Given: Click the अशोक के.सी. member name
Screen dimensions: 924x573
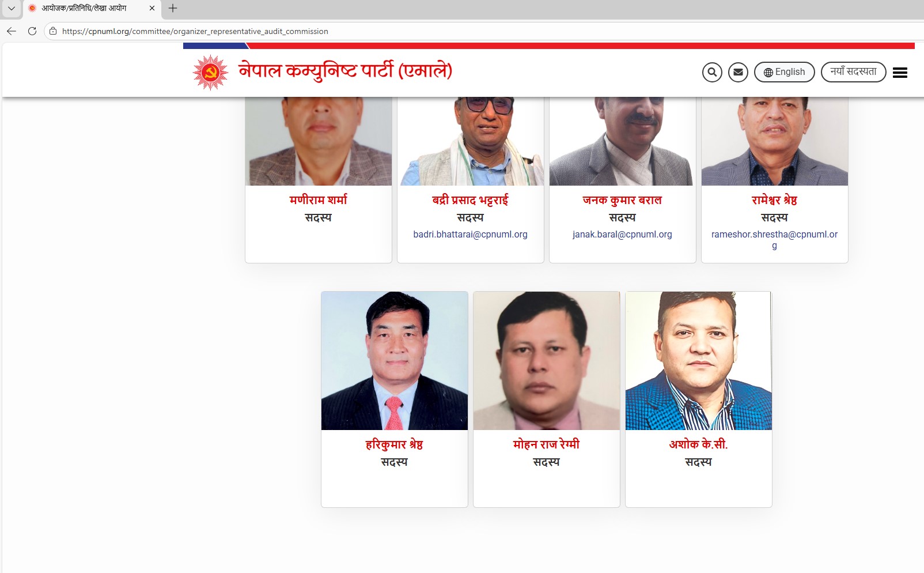Looking at the screenshot, I should point(698,444).
